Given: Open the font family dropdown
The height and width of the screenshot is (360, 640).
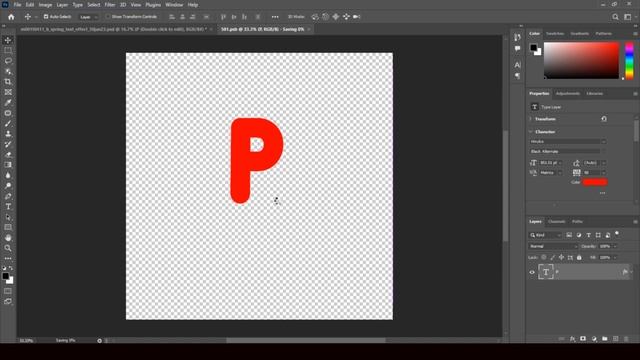Looking at the screenshot, I should (567, 141).
